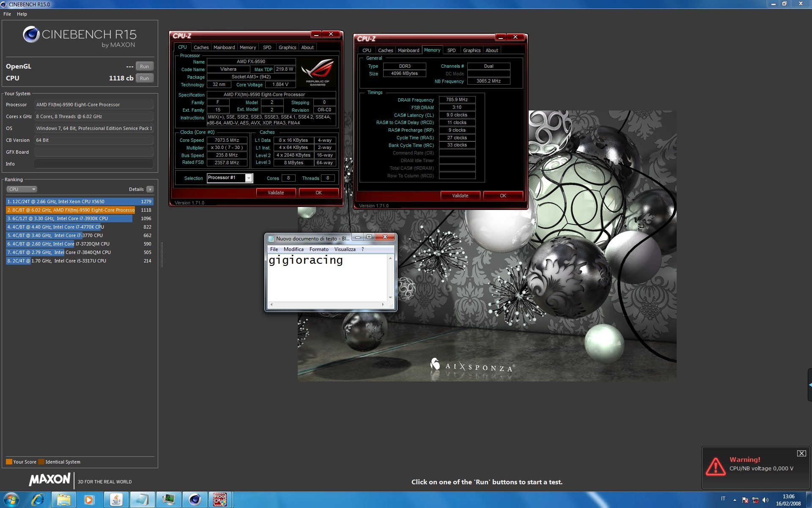This screenshot has height=508, width=812.
Task: Open the CPU ranking type dropdown
Action: tap(22, 189)
